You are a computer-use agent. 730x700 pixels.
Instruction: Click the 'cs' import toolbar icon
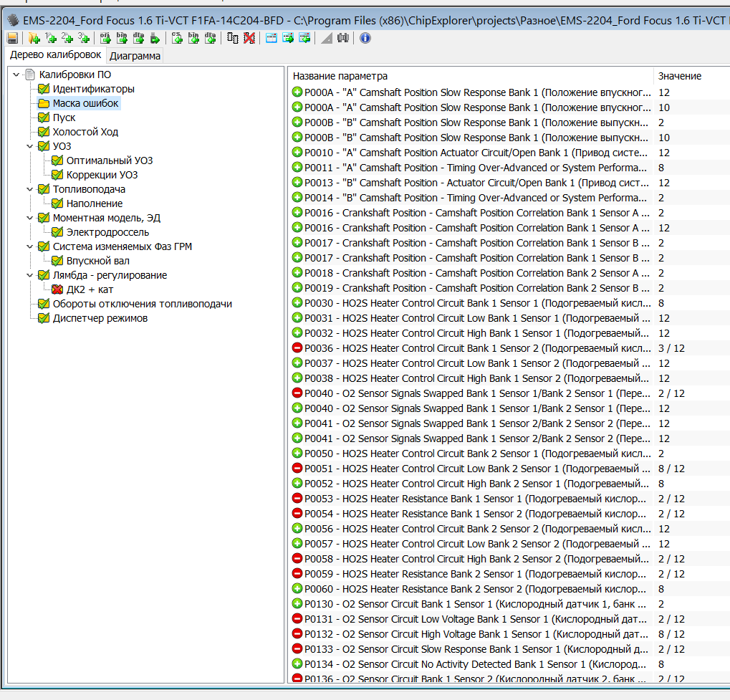[x=177, y=38]
